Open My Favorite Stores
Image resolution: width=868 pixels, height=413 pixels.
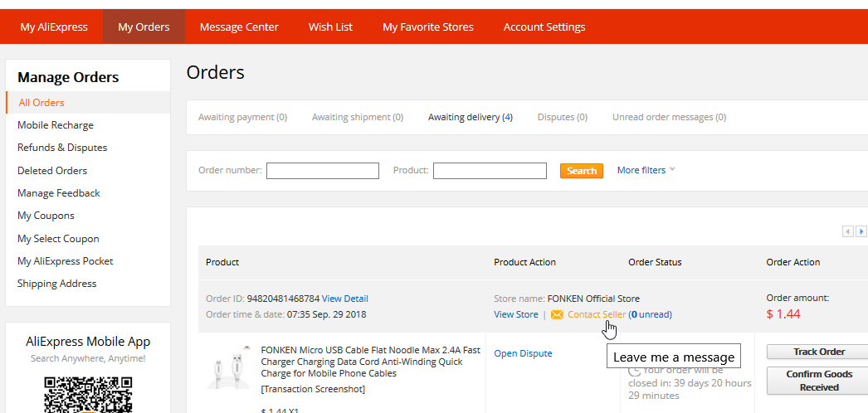pyautogui.click(x=427, y=27)
